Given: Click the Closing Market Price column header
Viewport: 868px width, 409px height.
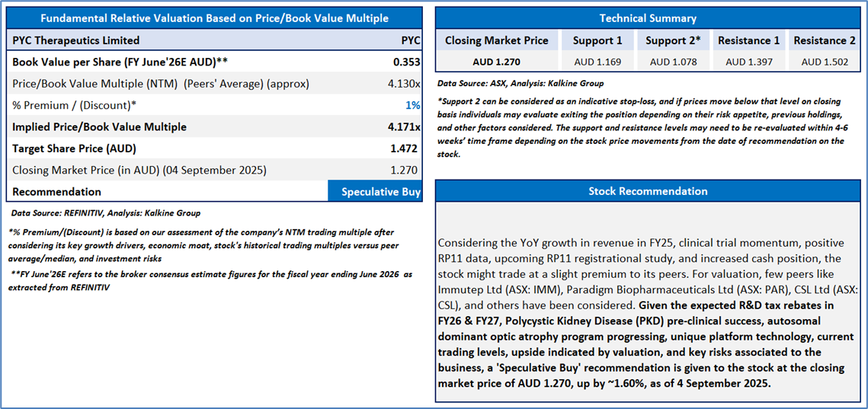Looking at the screenshot, I should pos(496,40).
